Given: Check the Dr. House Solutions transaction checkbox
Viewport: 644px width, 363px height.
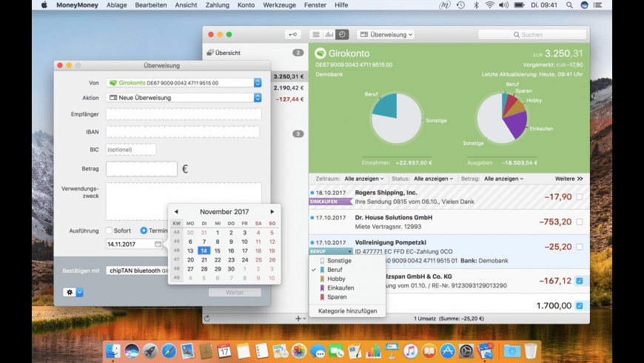Looking at the screenshot, I should (x=579, y=222).
